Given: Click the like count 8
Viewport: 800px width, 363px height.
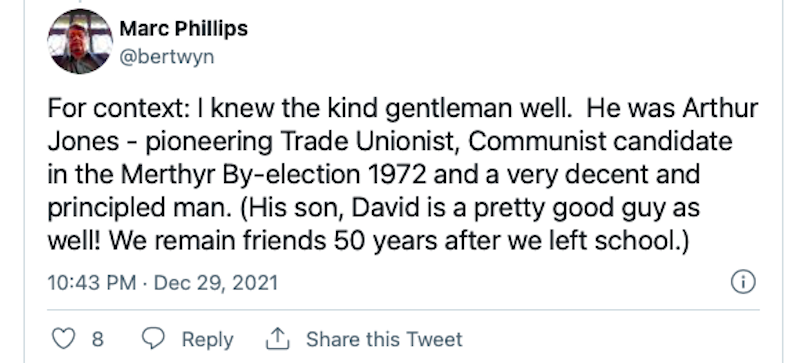Looking at the screenshot, I should pos(97,340).
